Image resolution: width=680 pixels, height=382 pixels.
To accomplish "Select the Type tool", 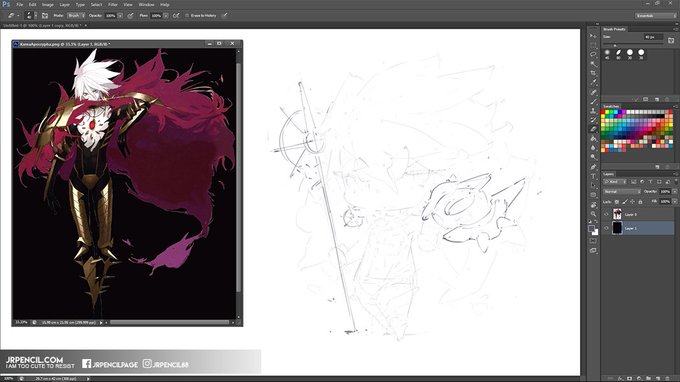I will [593, 176].
